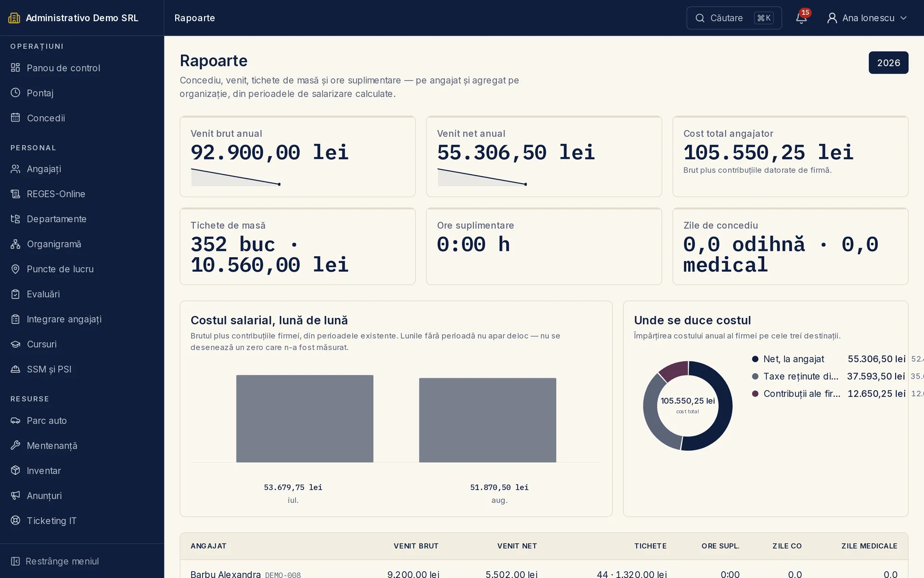The height and width of the screenshot is (578, 924).
Task: Click the Tichete de masă card
Action: coord(297,246)
